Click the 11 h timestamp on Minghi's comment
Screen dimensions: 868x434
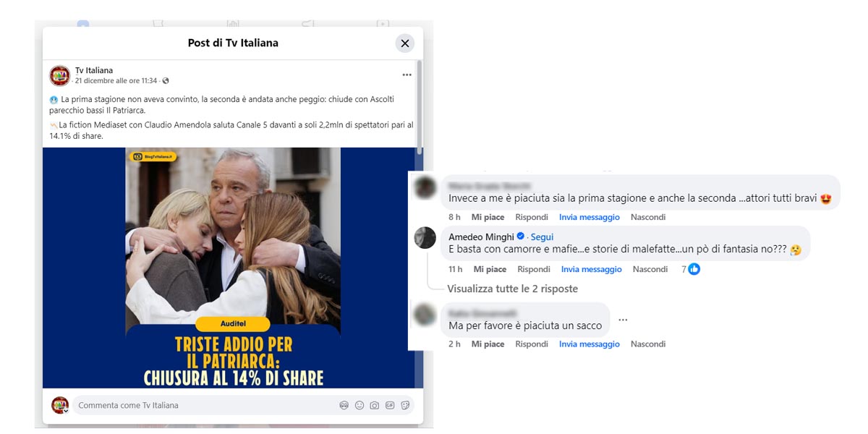pyautogui.click(x=455, y=269)
